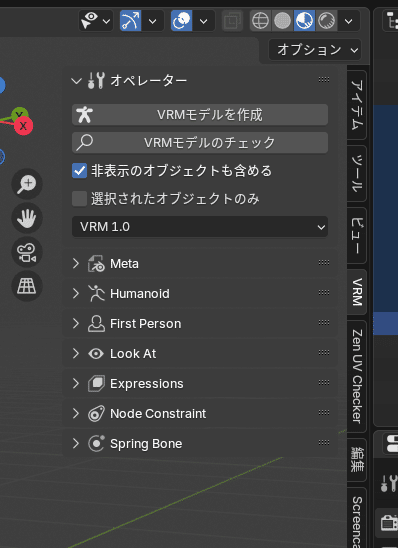The width and height of the screenshot is (398, 548).
Task: Select the pan view hand icon
Action: [27, 218]
